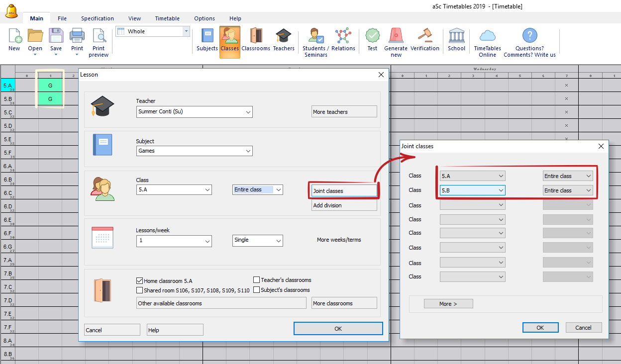Open the Subject Games dropdown
621x364 pixels.
click(248, 151)
